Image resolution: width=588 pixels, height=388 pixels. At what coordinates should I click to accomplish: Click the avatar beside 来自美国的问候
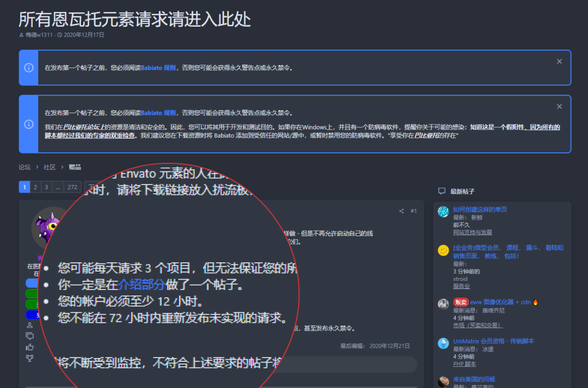click(x=443, y=381)
